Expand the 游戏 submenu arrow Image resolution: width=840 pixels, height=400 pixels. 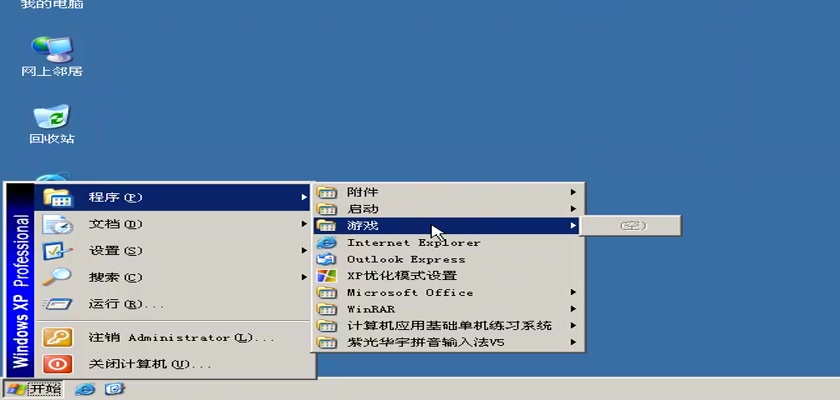(573, 225)
